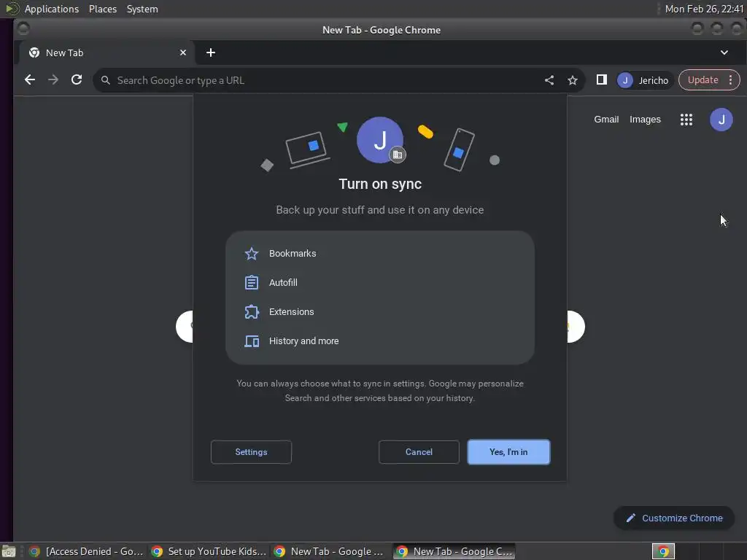The height and width of the screenshot is (560, 747).
Task: Click the clock showing Mon Feb 26, 22:41
Action: click(x=704, y=9)
